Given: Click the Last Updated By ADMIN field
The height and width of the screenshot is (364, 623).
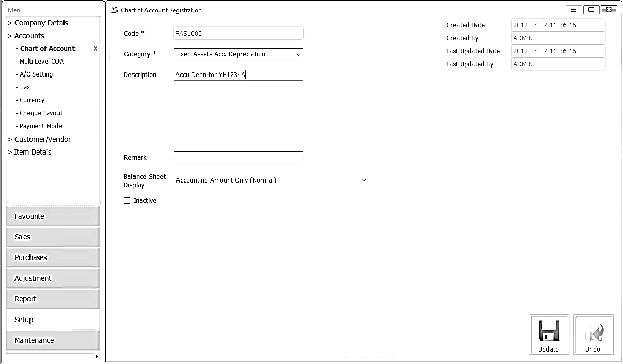Looking at the screenshot, I should click(558, 64).
